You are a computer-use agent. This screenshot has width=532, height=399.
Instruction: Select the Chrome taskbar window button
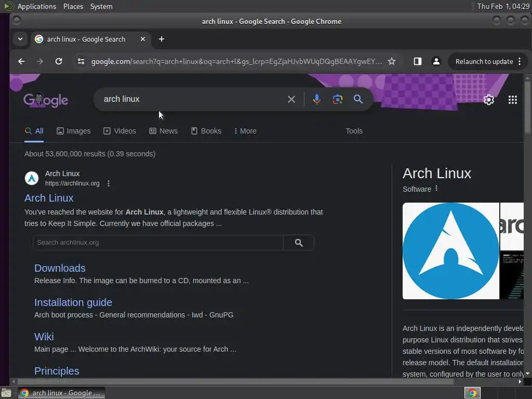pos(61,393)
